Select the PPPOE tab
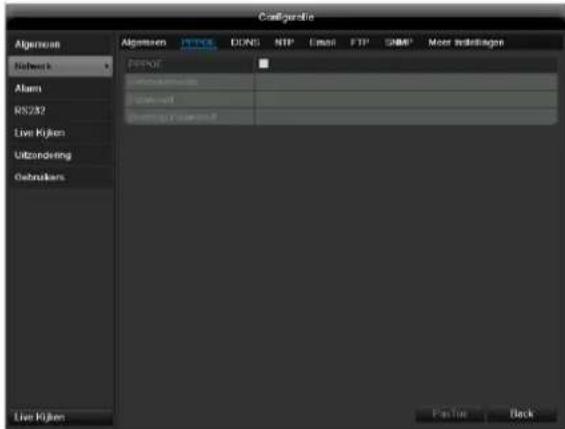Screen dimensions: 565x429 point(198,43)
